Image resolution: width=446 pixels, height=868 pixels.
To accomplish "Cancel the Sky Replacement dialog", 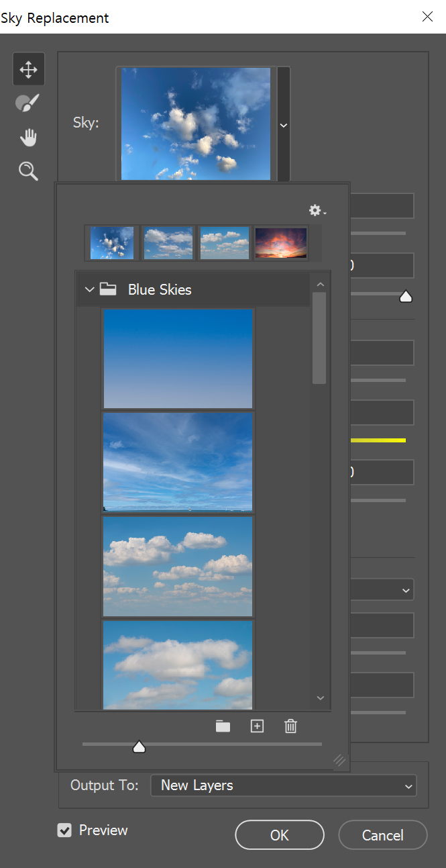I will pos(383,835).
